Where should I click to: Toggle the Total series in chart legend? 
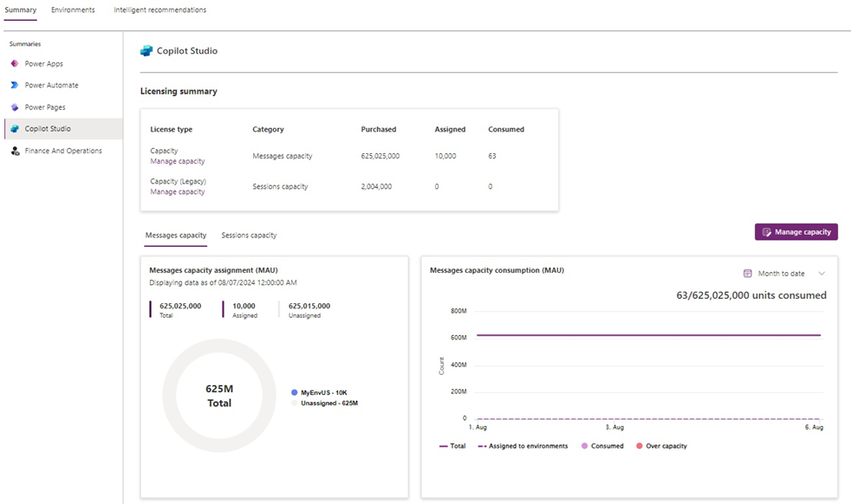coord(452,446)
